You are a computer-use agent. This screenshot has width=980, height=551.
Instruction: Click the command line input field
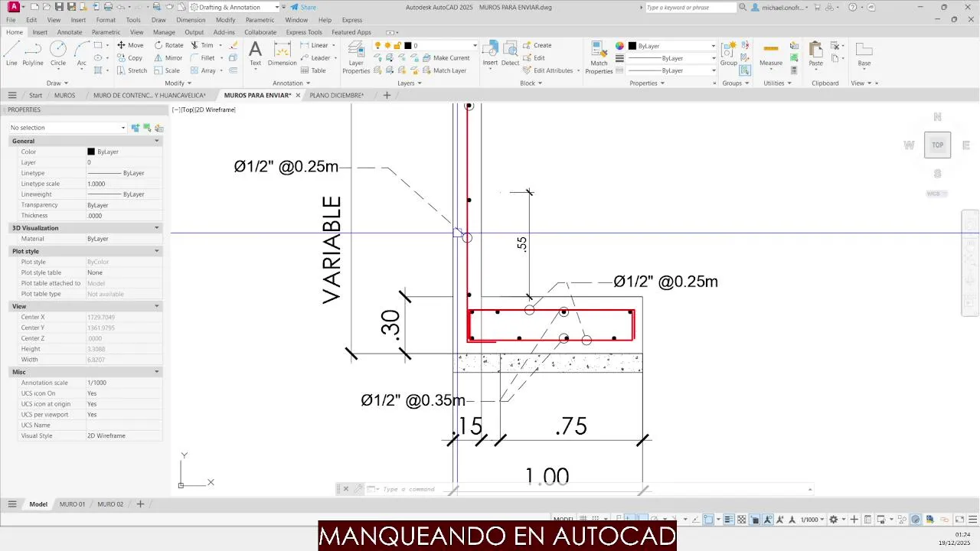[x=593, y=489]
